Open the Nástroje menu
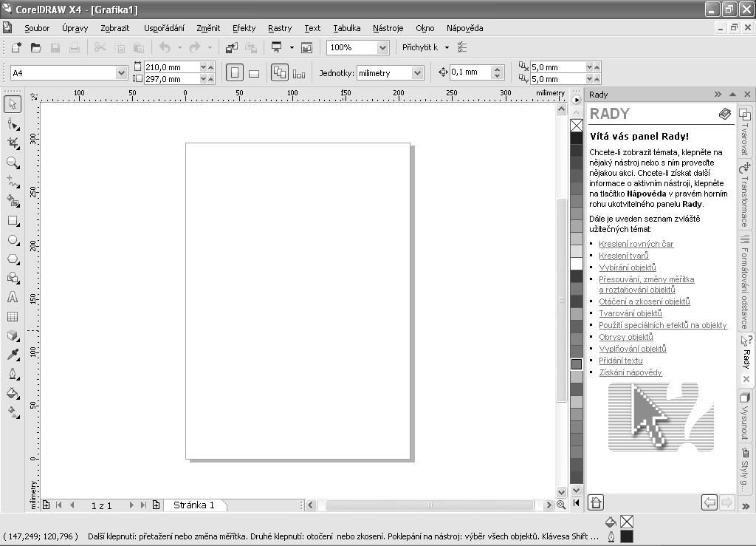Image resolution: width=756 pixels, height=546 pixels. [x=388, y=28]
